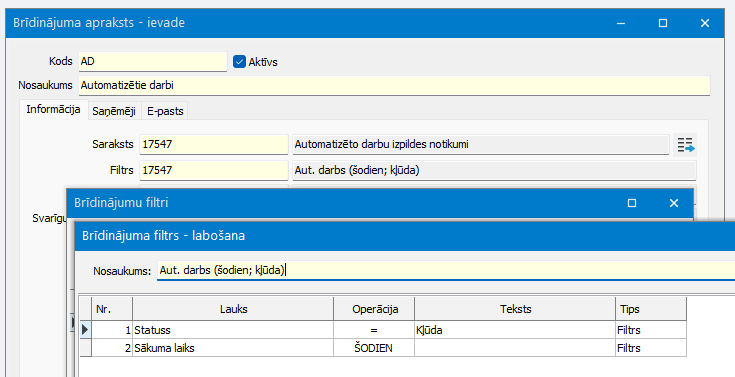Minimize Brīdinājuma apraksts - ievade window

621,23
